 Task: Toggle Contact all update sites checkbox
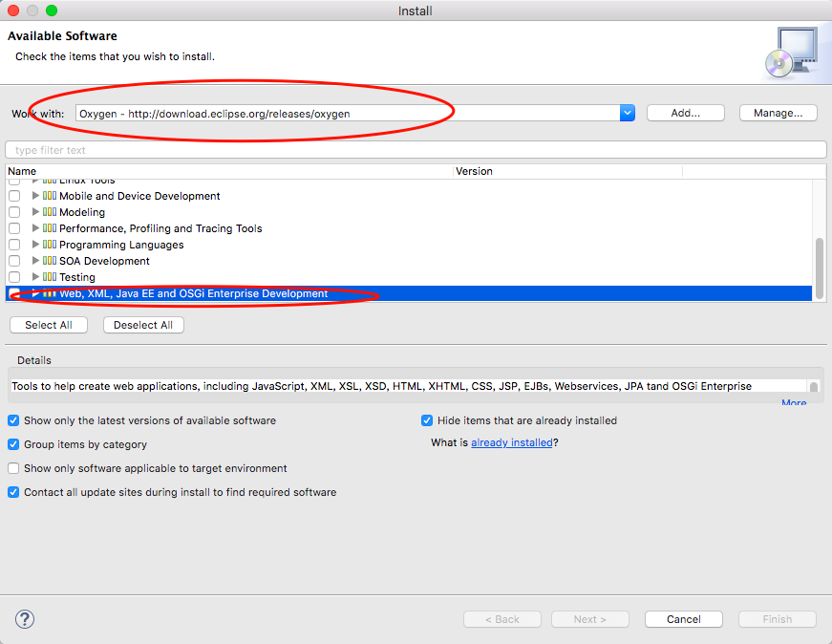(13, 492)
